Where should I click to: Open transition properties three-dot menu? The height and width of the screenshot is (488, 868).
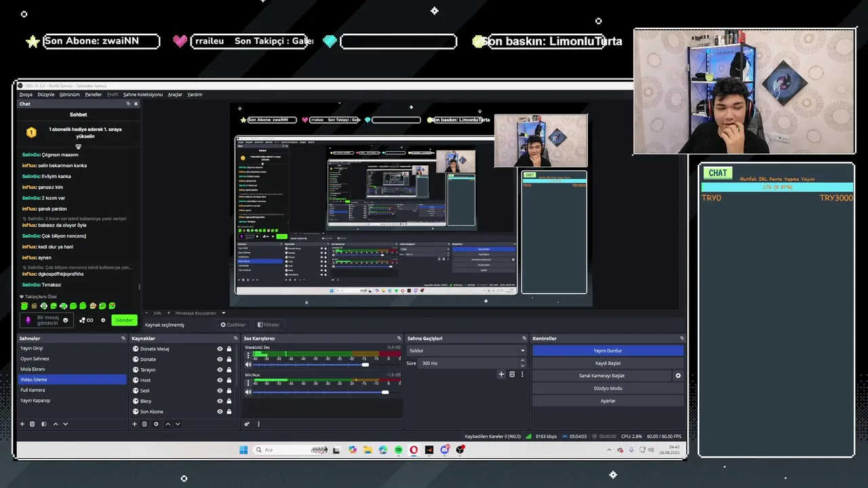pyautogui.click(x=522, y=374)
